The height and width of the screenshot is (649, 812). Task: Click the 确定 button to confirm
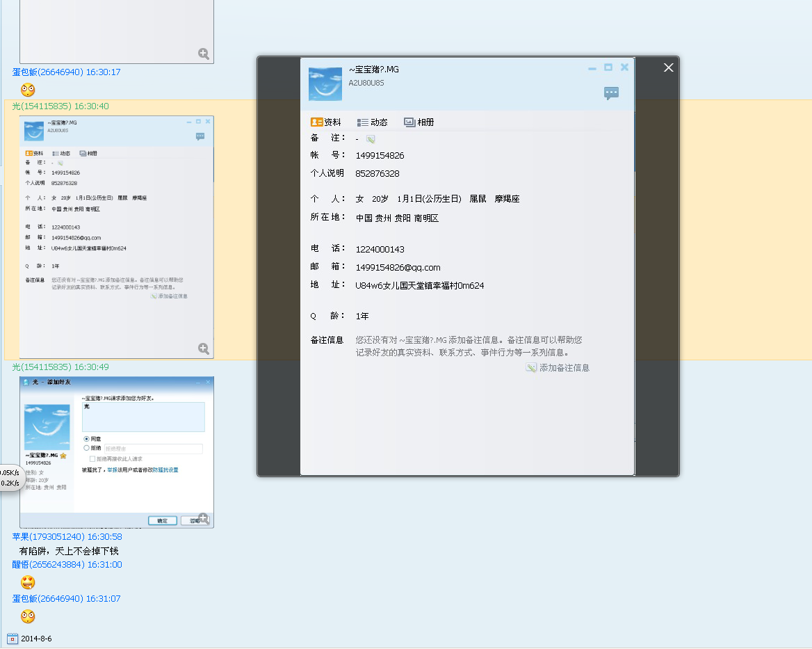(162, 520)
